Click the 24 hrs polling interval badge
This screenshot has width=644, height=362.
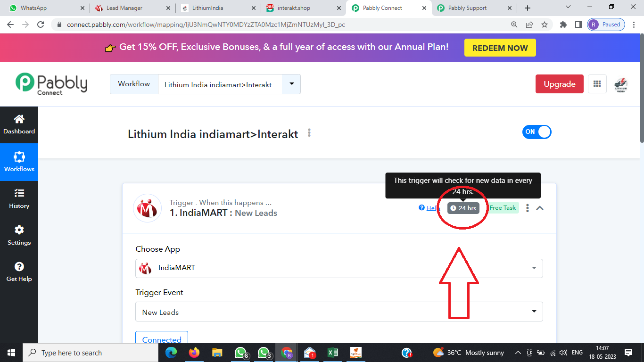[463, 208]
